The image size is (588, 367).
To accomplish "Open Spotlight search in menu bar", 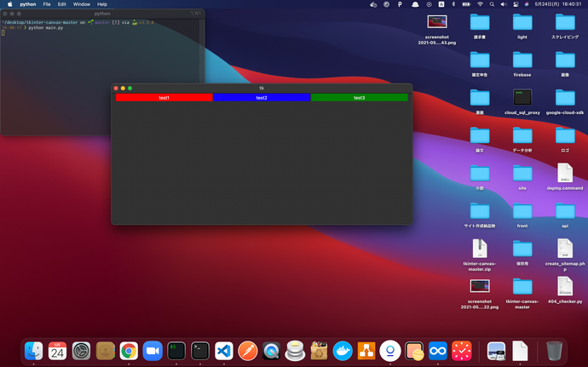I will pyautogui.click(x=492, y=4).
